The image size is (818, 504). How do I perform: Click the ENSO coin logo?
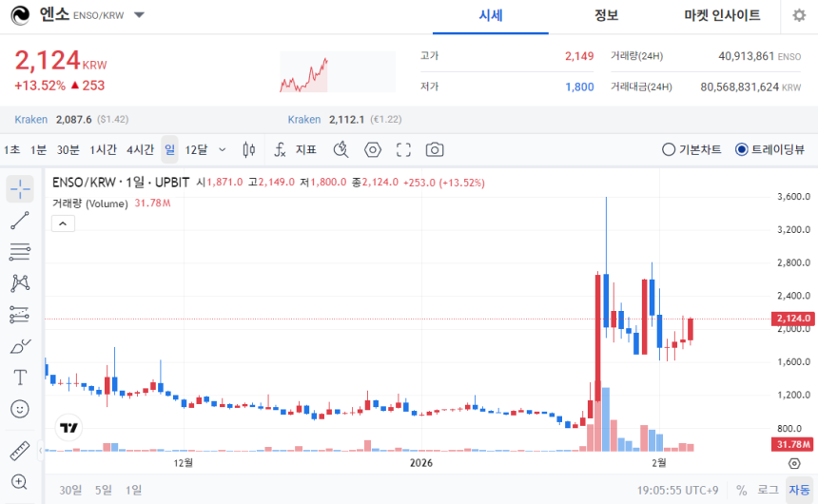20,15
